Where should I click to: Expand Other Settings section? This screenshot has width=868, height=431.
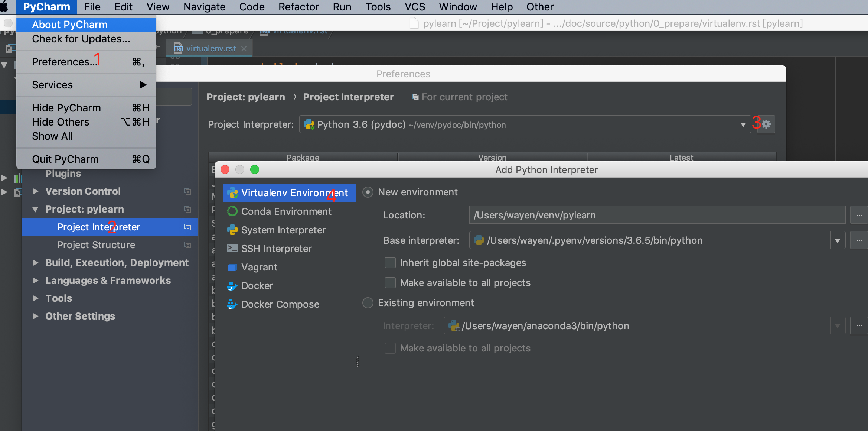(35, 316)
